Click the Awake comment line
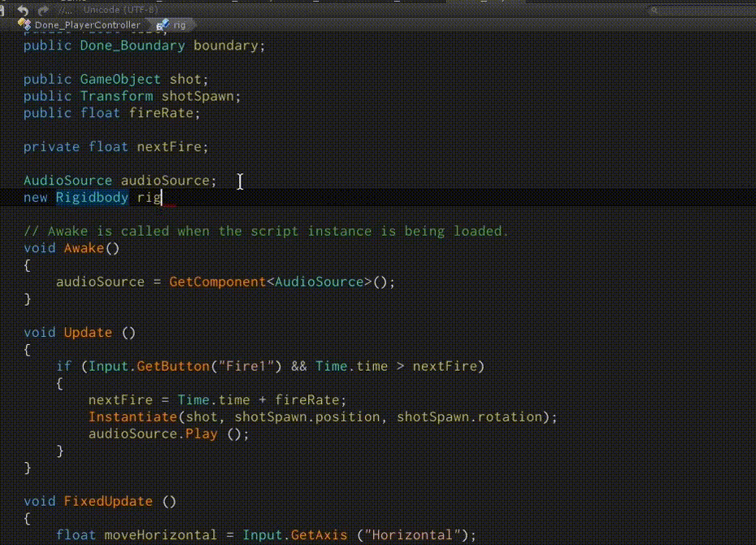The width and height of the screenshot is (756, 545). pos(266,231)
